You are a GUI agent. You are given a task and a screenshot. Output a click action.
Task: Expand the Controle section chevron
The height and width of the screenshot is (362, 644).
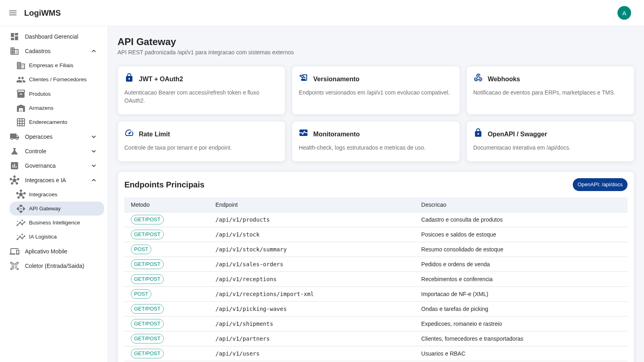click(x=94, y=151)
